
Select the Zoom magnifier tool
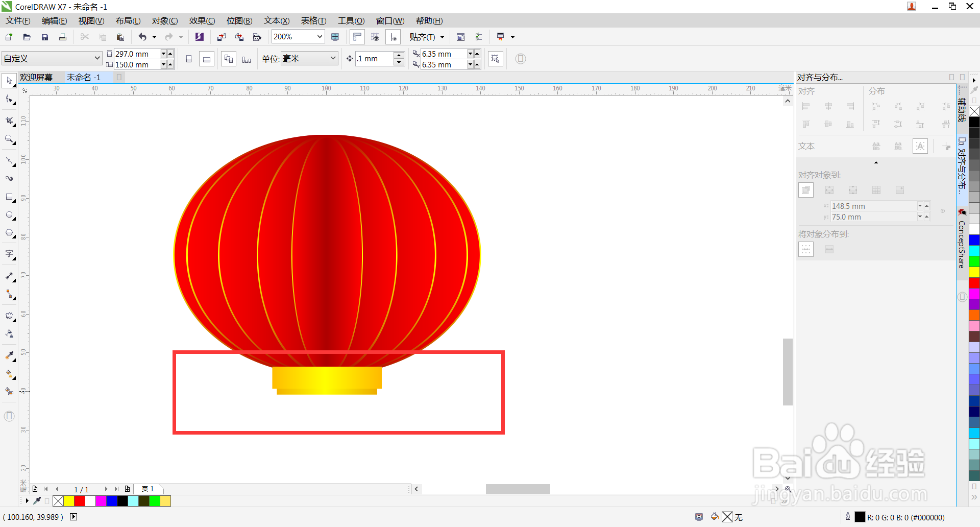point(9,139)
